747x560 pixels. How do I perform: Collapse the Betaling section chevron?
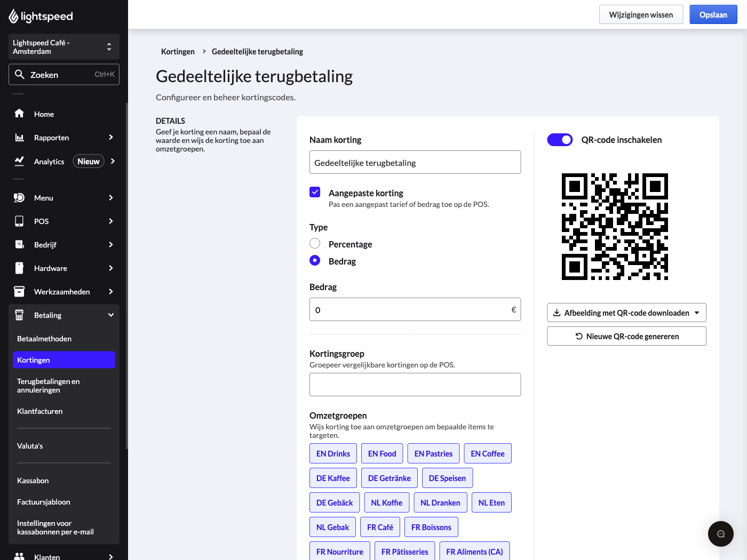[x=111, y=315]
